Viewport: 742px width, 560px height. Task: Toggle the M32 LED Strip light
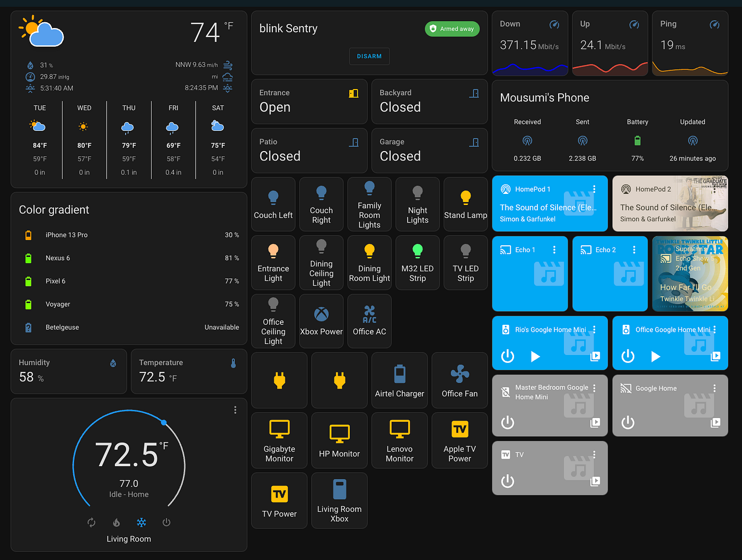(x=417, y=263)
